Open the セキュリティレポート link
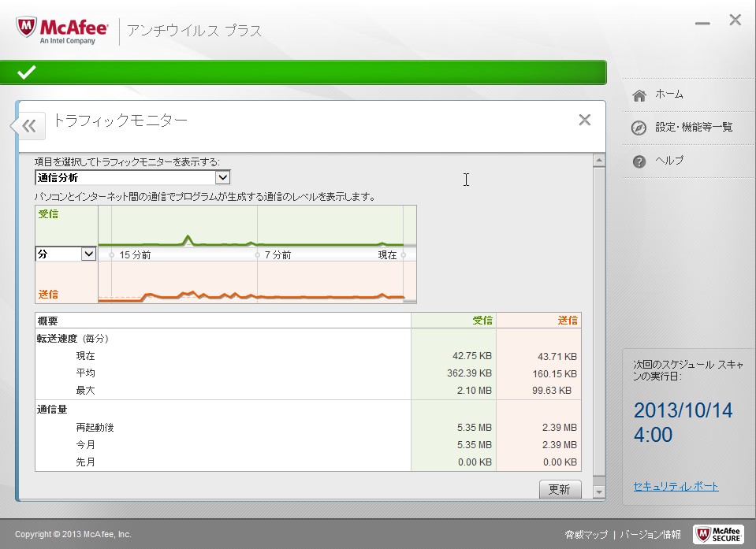The height and width of the screenshot is (549, 756). (x=676, y=487)
